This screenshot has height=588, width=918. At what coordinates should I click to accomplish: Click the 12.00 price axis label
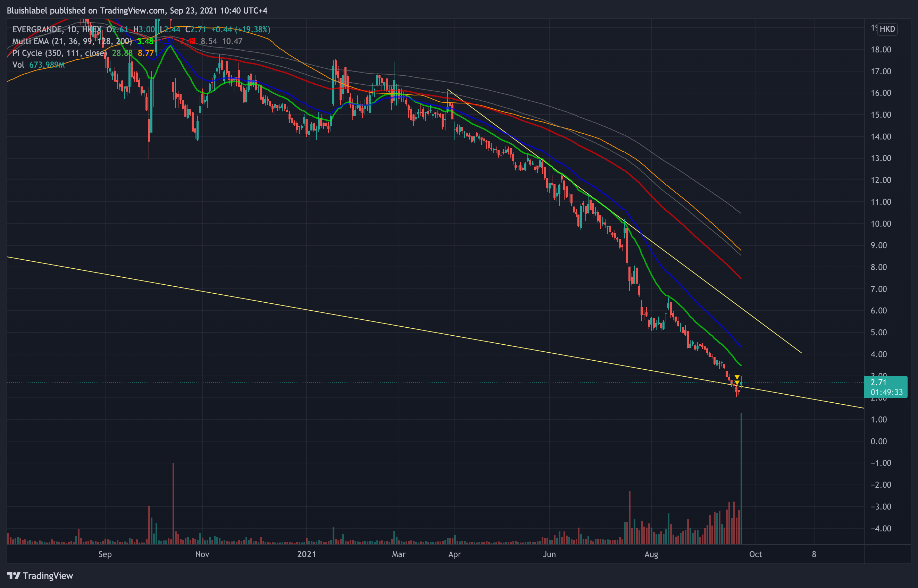pos(881,180)
